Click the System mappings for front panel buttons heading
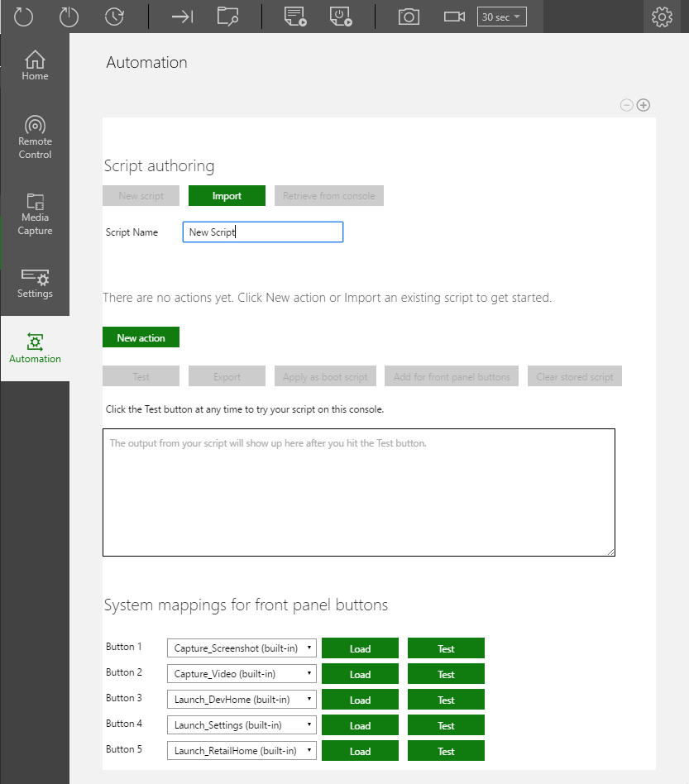The width and height of the screenshot is (689, 784). click(x=246, y=605)
